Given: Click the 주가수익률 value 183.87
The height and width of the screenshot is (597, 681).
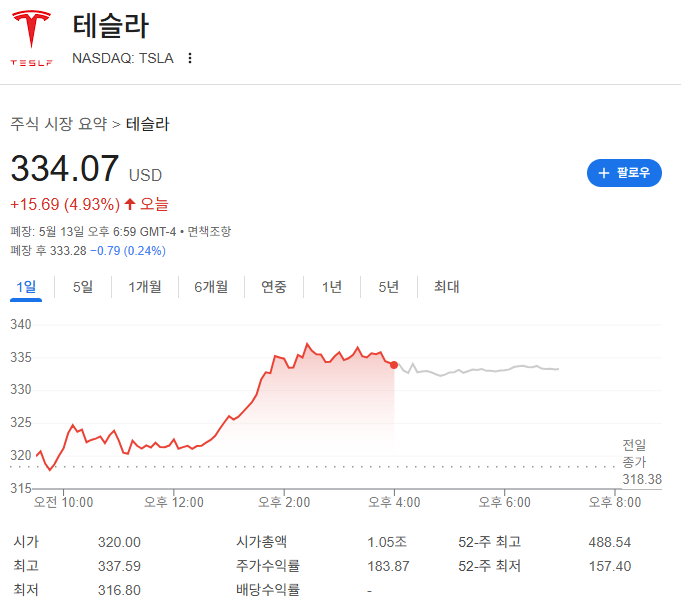Looking at the screenshot, I should 388,566.
